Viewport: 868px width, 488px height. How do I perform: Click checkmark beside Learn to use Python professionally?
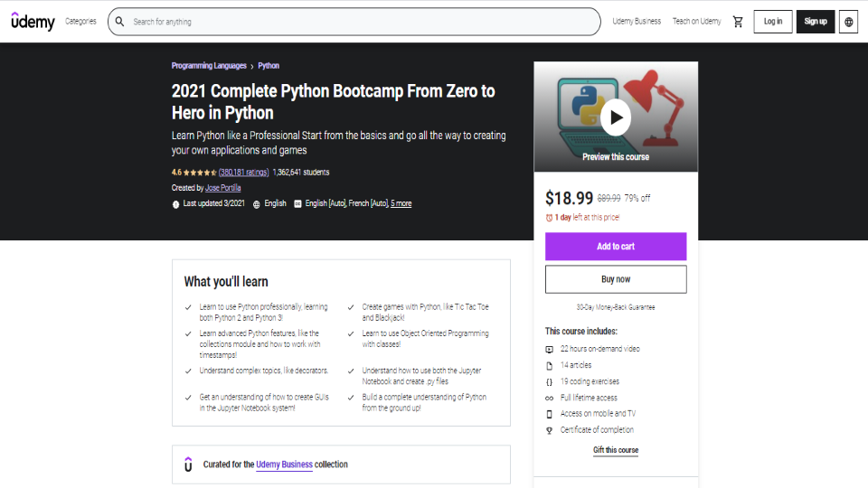[188, 307]
